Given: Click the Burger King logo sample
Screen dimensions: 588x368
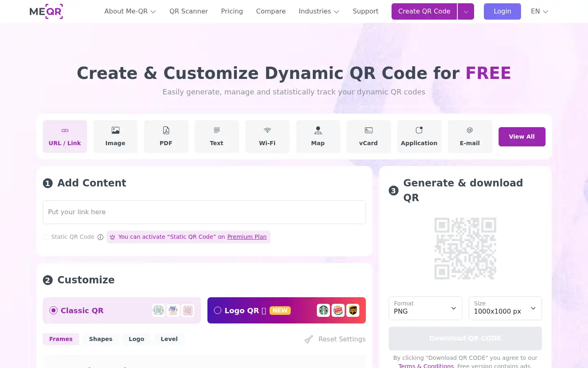Looking at the screenshot, I should point(338,310).
